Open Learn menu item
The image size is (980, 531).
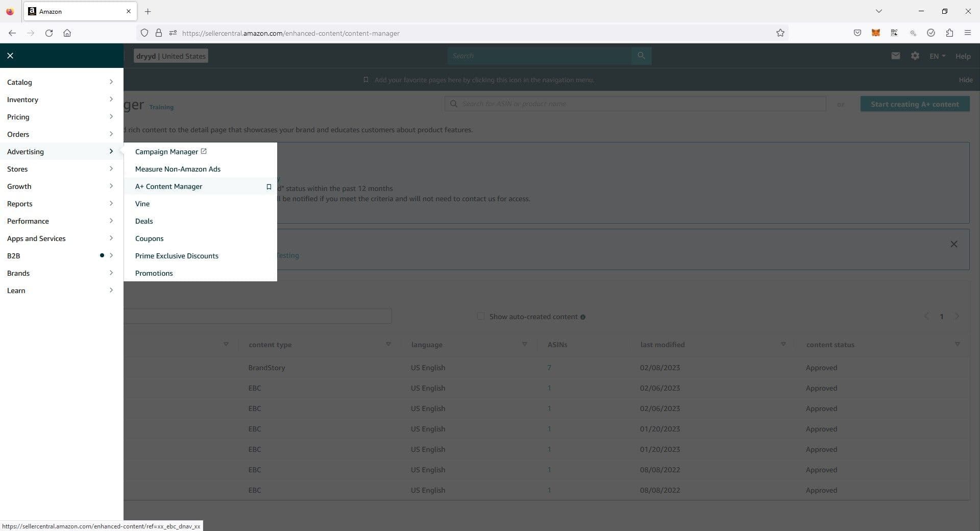pos(61,291)
